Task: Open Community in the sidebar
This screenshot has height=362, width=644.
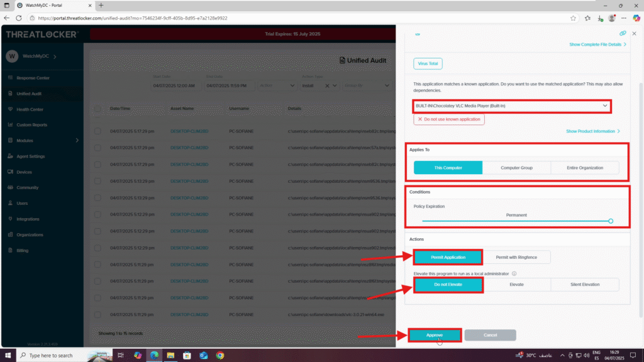Action: pos(27,187)
